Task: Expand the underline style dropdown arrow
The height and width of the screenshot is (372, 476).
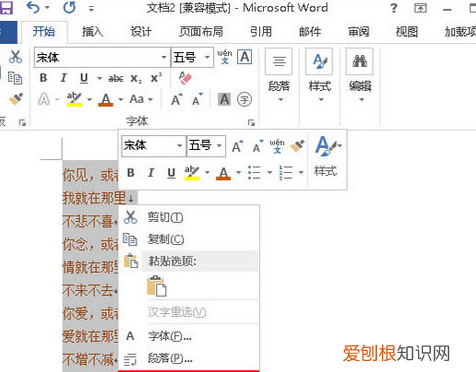Action: pyautogui.click(x=99, y=79)
